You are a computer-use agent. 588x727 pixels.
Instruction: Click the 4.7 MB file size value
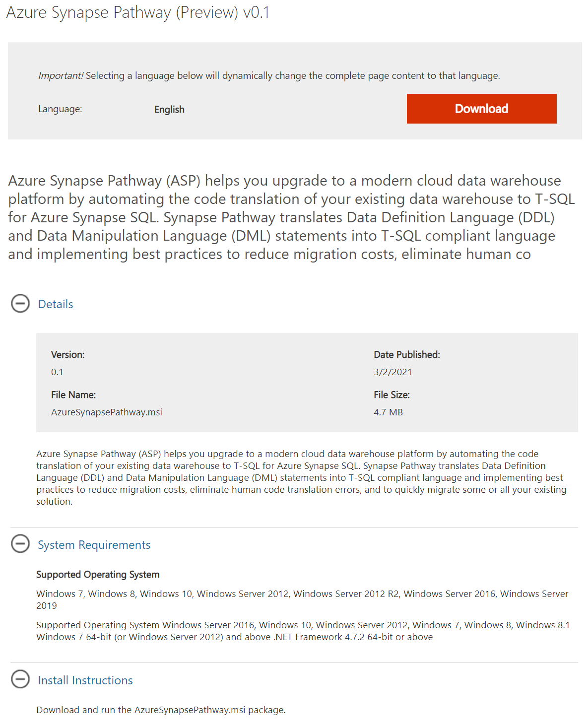point(388,412)
